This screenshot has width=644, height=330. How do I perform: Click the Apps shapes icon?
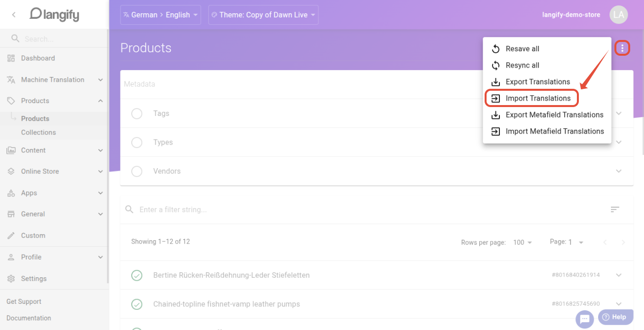[x=11, y=193]
